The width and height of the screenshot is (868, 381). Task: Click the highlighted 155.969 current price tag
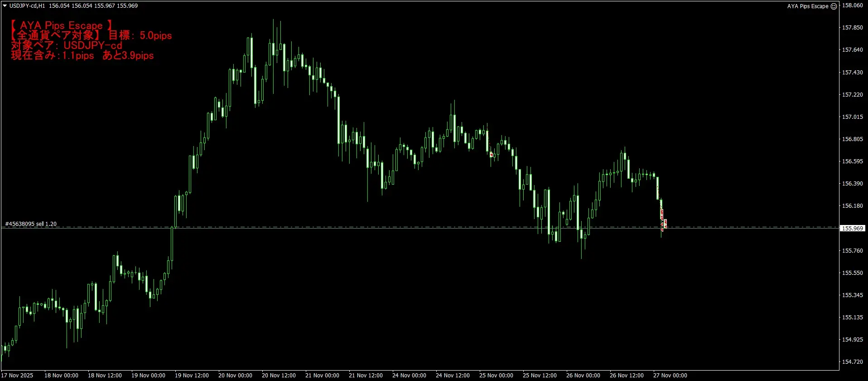pos(852,229)
